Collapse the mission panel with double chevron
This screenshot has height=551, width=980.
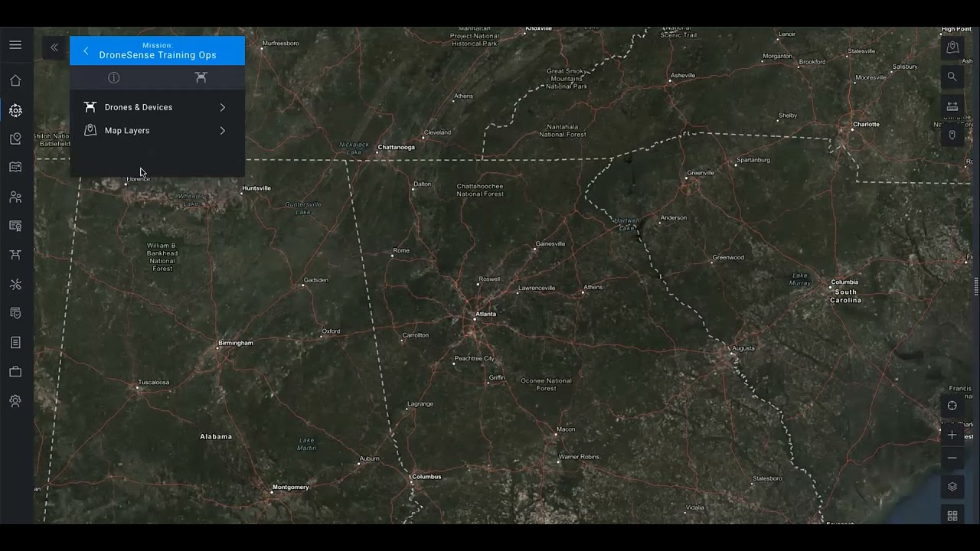(54, 47)
